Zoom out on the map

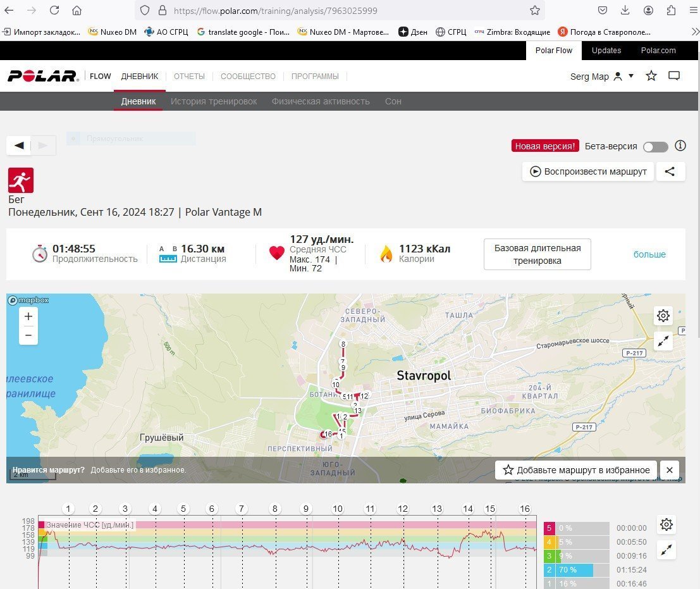[28, 335]
